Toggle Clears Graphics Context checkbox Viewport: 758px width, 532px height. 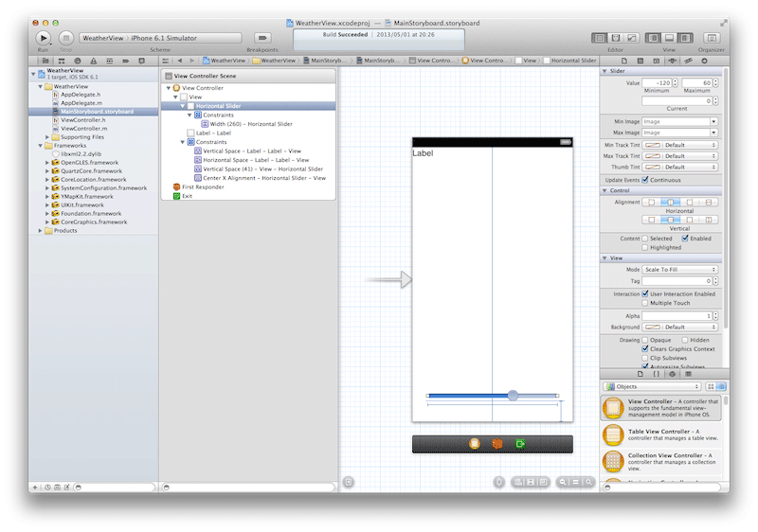(x=645, y=348)
